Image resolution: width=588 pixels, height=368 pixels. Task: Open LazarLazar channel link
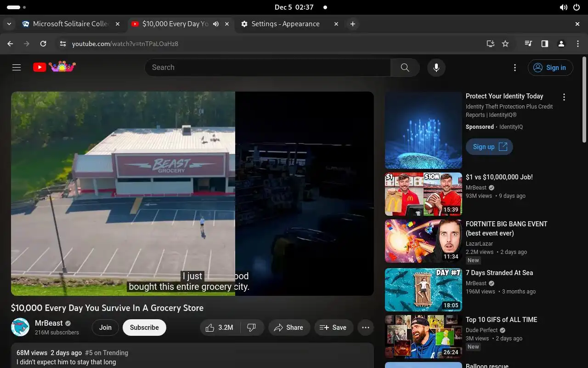(x=479, y=243)
